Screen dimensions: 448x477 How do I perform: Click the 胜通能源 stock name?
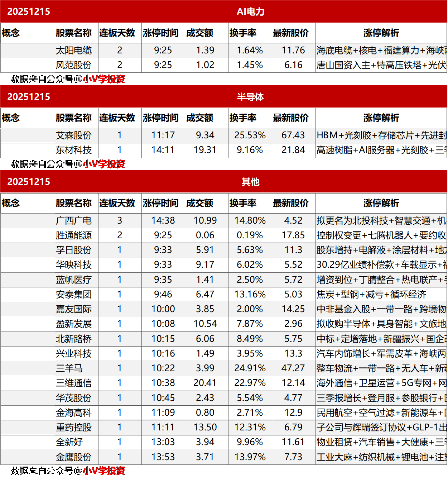[74, 235]
